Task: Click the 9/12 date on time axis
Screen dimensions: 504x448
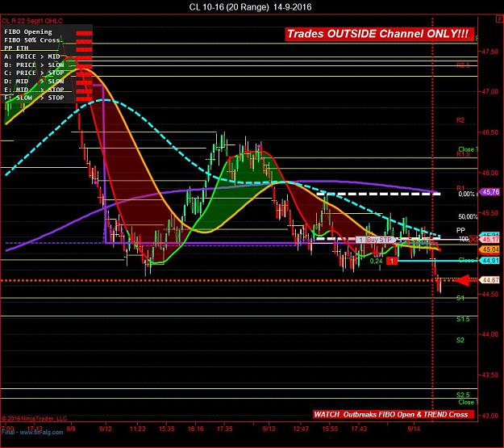Action: click(x=106, y=429)
